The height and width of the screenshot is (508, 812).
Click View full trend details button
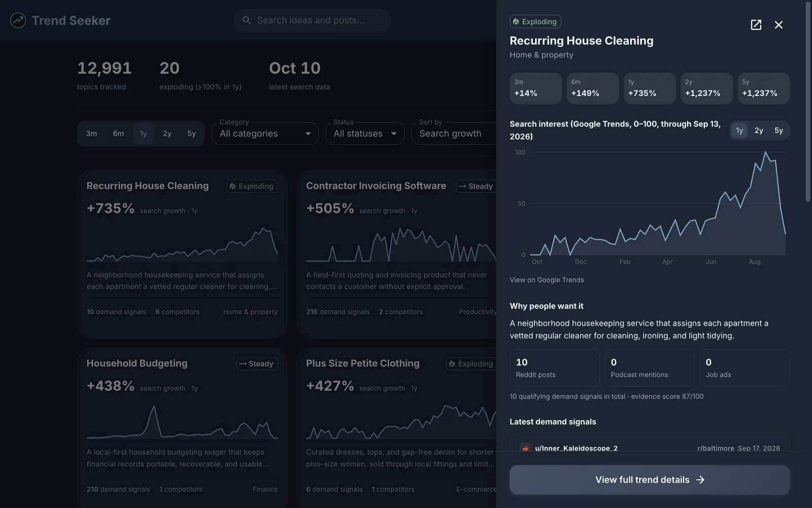pyautogui.click(x=650, y=480)
